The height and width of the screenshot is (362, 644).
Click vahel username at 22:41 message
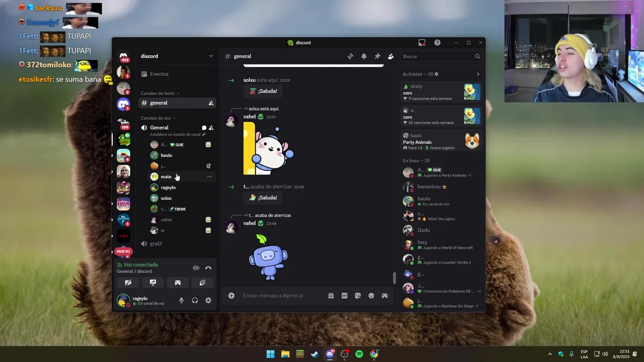[250, 117]
